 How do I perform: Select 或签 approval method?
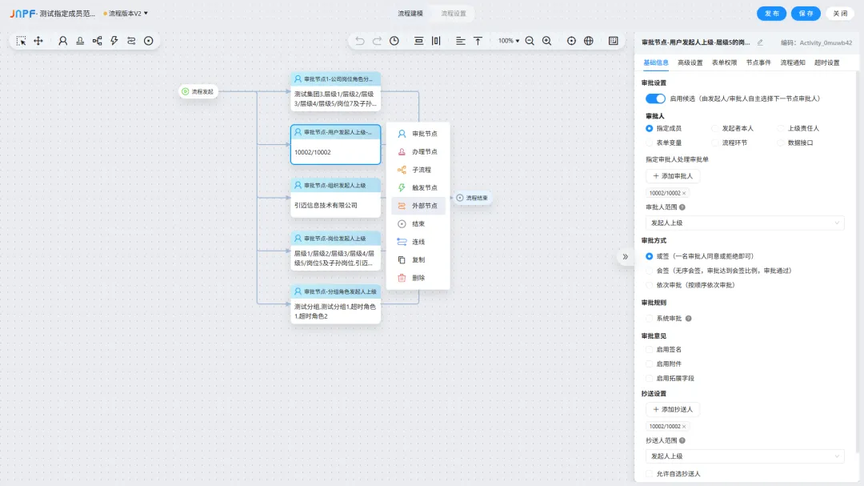[x=649, y=256]
